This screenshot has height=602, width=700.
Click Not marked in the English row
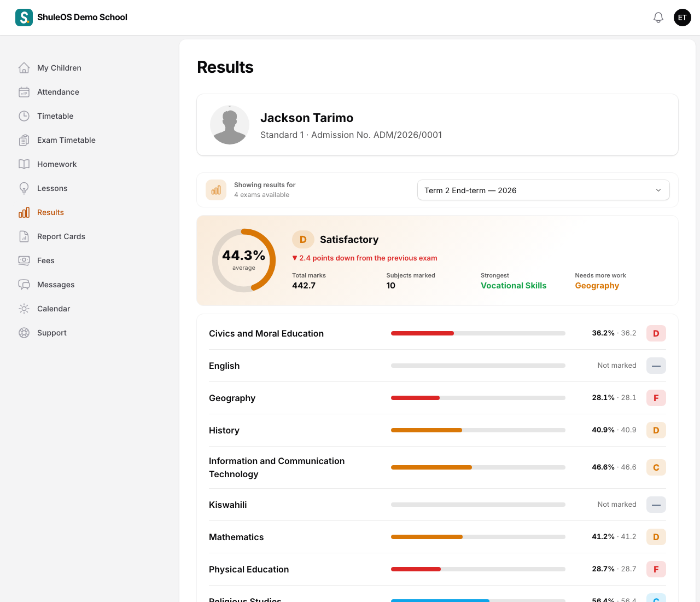point(617,366)
